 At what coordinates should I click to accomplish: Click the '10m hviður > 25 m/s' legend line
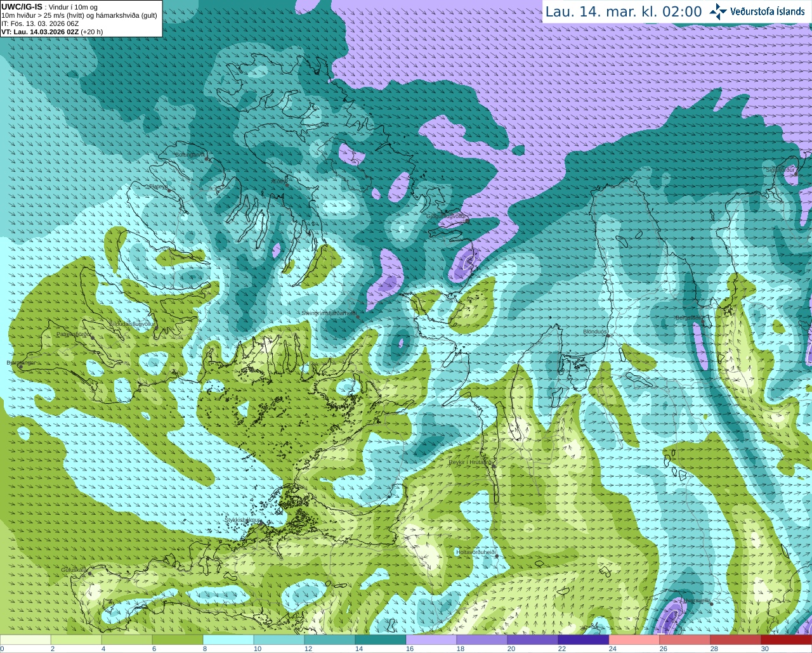coord(79,16)
